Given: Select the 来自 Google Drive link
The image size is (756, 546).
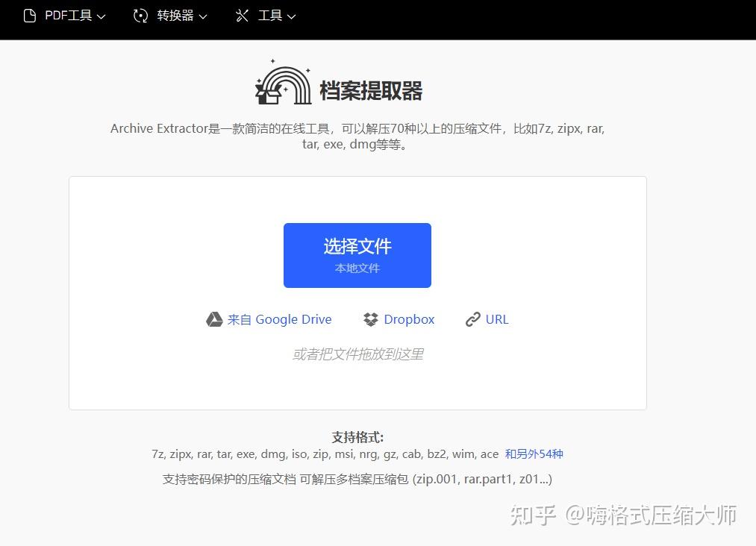Looking at the screenshot, I should [x=280, y=319].
